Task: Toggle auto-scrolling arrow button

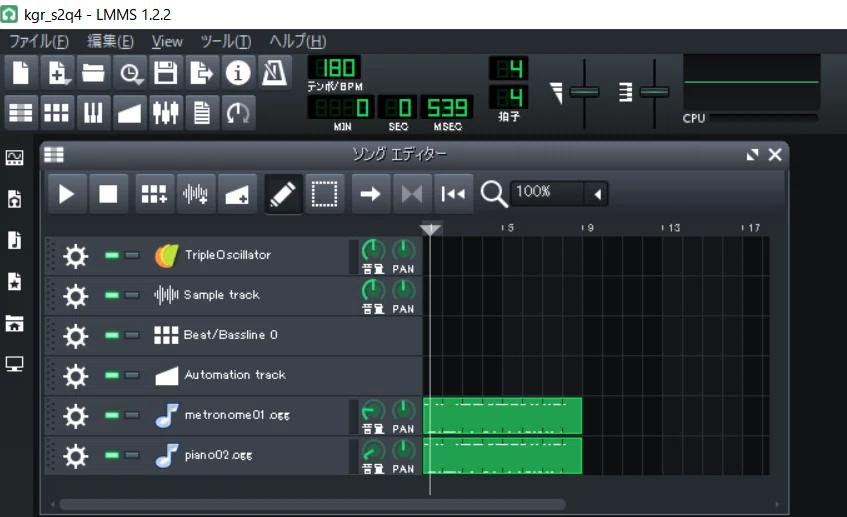Action: (371, 194)
